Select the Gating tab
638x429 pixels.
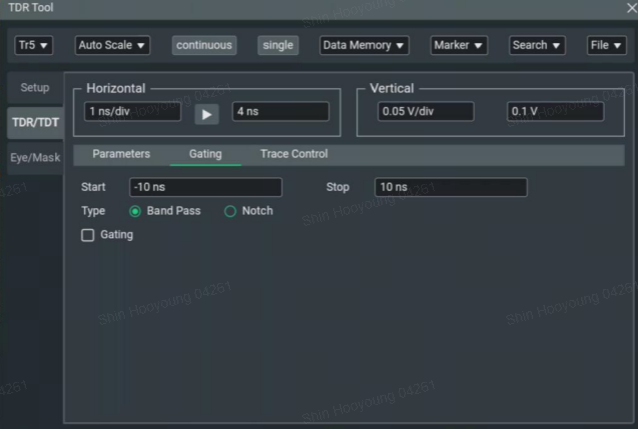coord(205,154)
